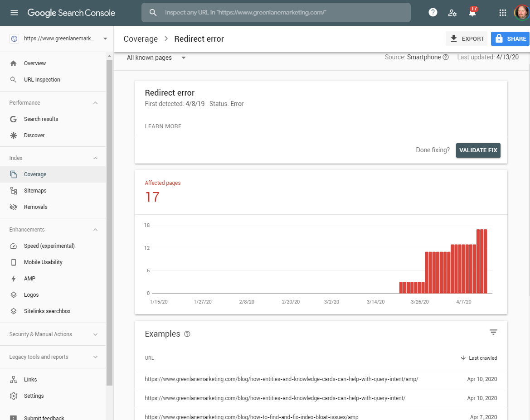Select Overview in the sidebar
The image size is (530, 420).
click(x=34, y=63)
